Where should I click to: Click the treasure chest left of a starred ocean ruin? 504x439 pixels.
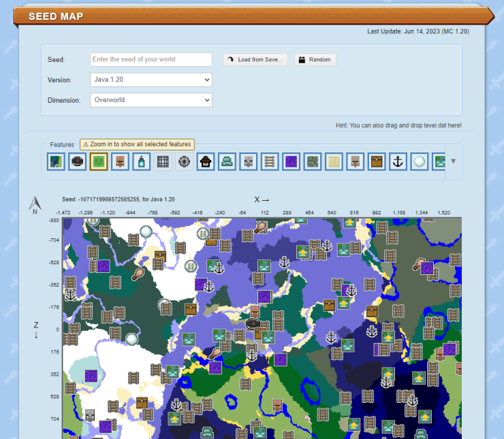click(x=330, y=305)
